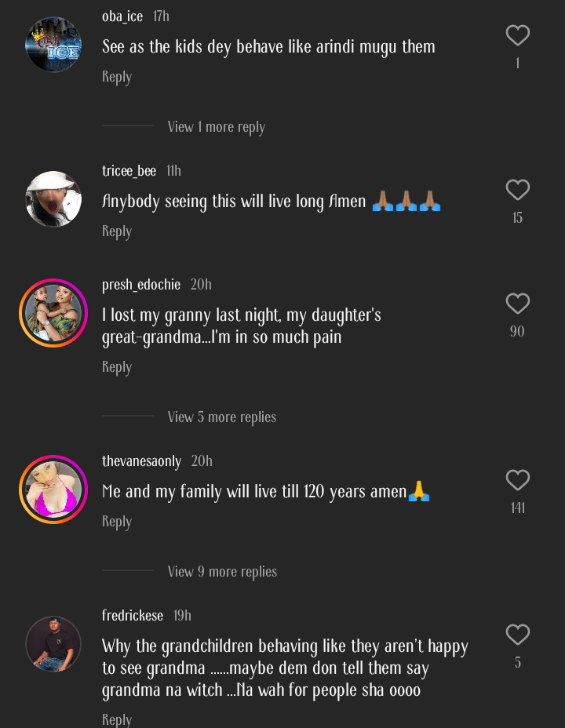Open the presh_edochie username link
Screen dimensions: 565x728
pyautogui.click(x=141, y=285)
